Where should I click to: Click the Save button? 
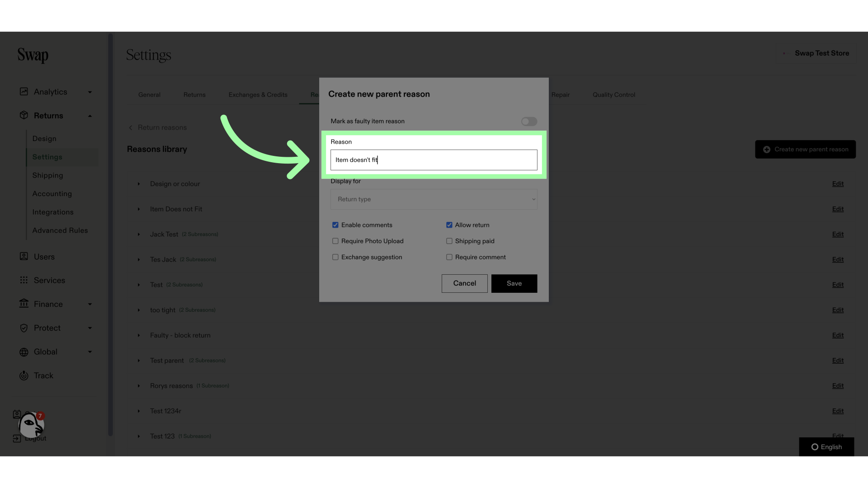point(514,283)
